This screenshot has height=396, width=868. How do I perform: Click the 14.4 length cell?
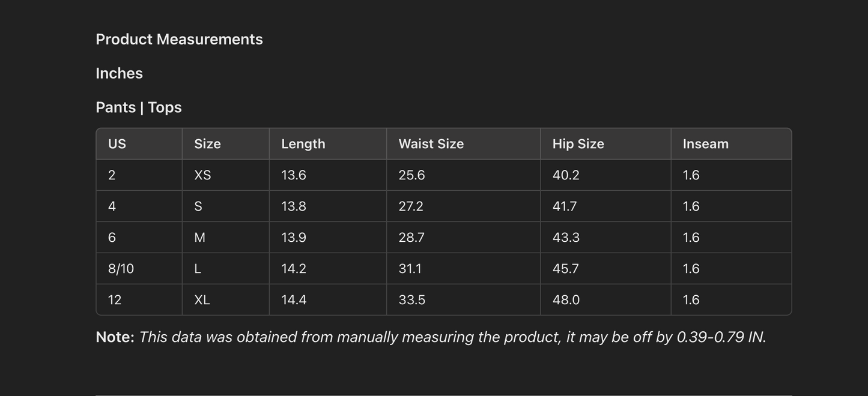(294, 300)
